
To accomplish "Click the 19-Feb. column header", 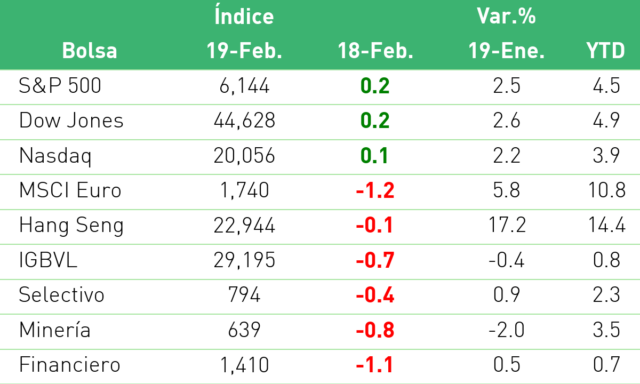I will click(244, 51).
